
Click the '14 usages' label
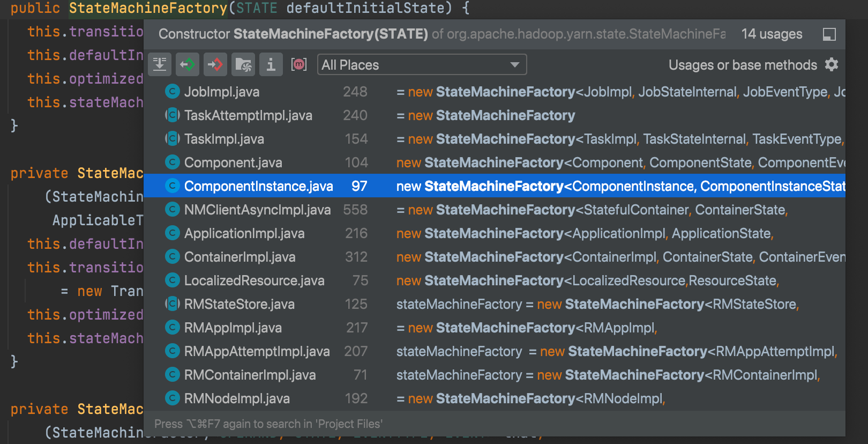coord(772,34)
